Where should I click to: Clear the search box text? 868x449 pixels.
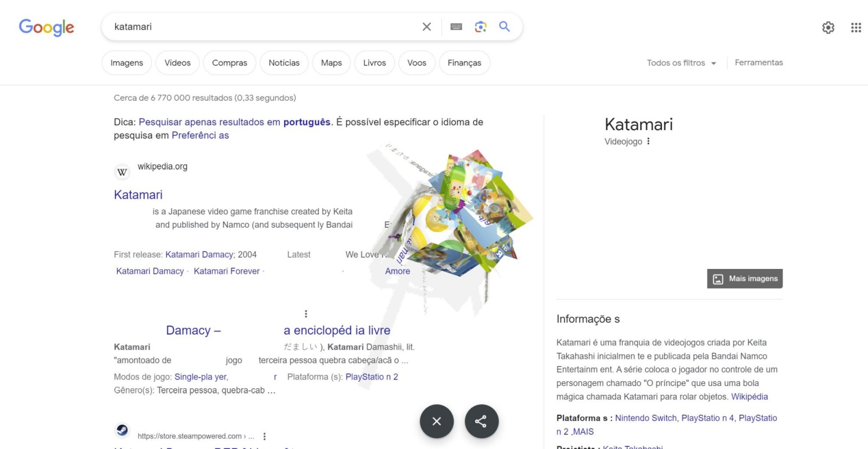tap(427, 27)
